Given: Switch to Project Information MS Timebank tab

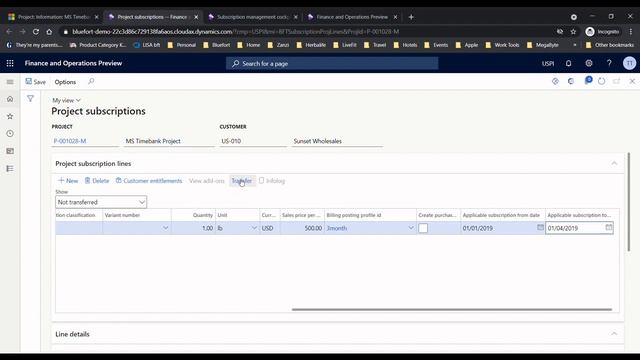Looking at the screenshot, I should pyautogui.click(x=53, y=17).
